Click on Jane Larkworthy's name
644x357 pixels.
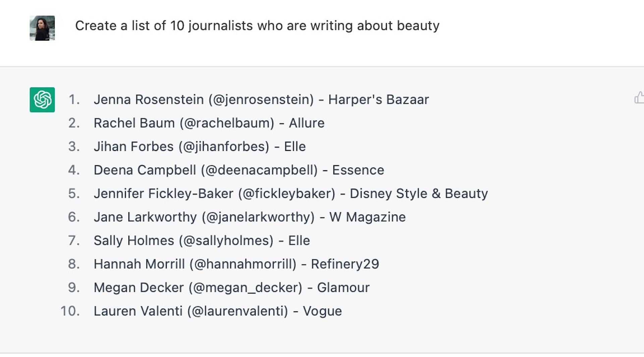[145, 217]
